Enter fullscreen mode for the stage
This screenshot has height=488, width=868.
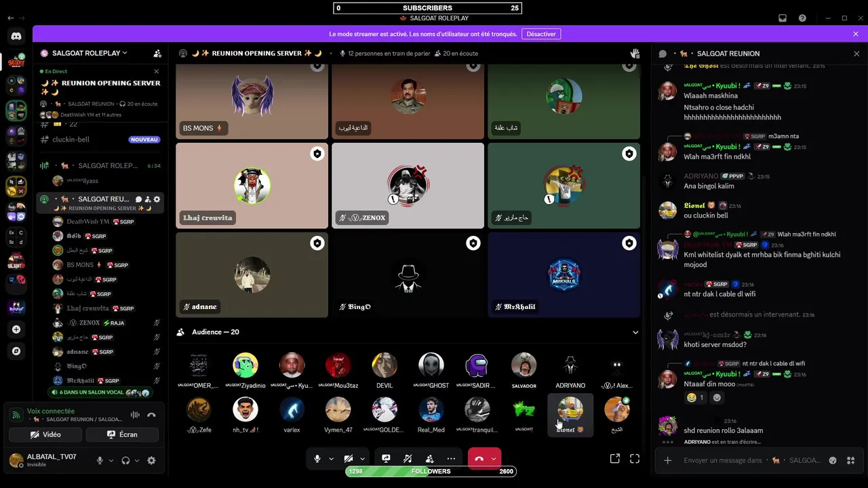[635, 459]
